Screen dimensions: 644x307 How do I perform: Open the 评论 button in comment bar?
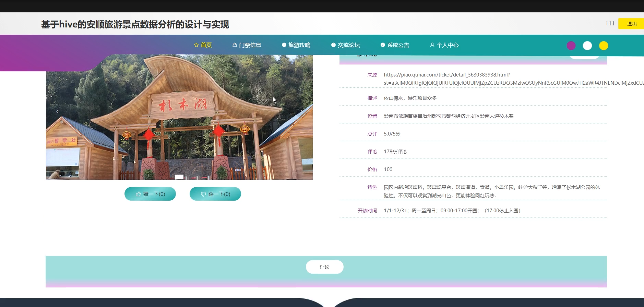click(325, 267)
